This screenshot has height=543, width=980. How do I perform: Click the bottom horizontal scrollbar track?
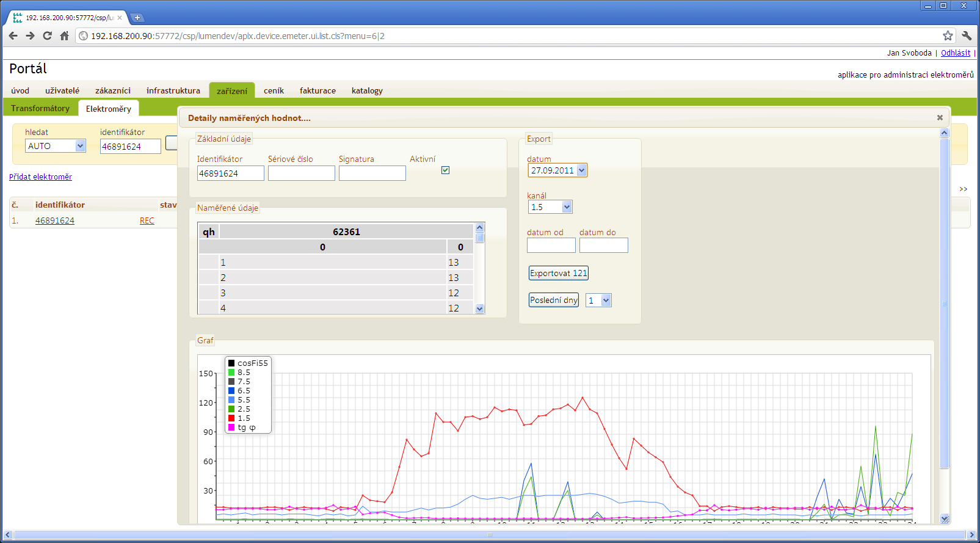(490, 534)
